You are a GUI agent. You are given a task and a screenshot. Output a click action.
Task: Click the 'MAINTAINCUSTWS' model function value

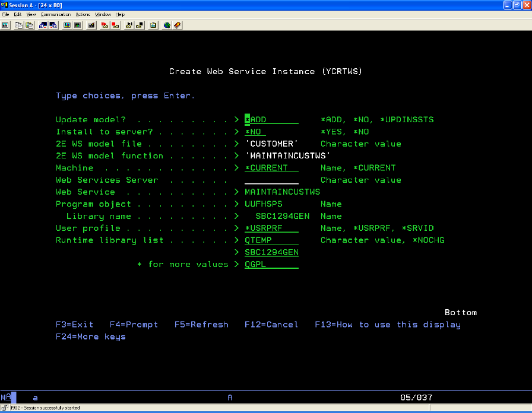tap(288, 155)
